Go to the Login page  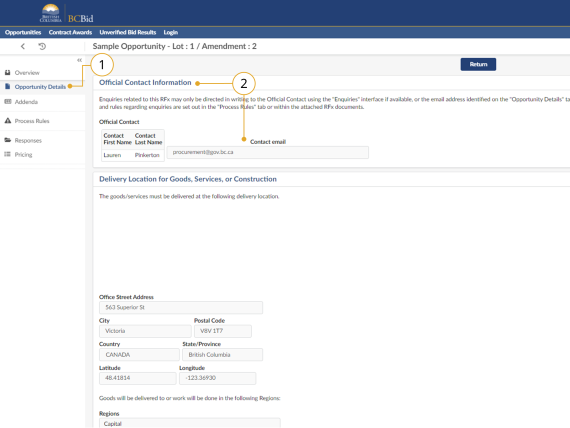coord(170,32)
